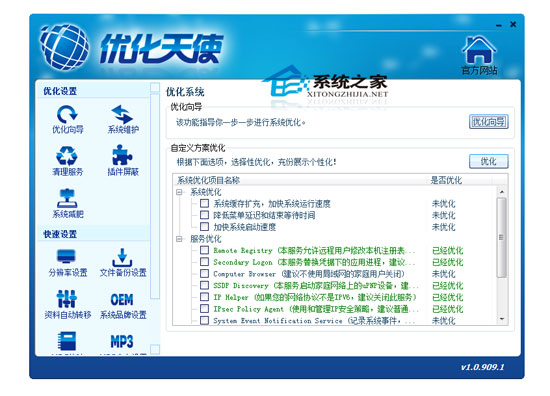The image size is (550, 396).
Task: Collapse the 系统优化 tree group
Action: (179, 192)
